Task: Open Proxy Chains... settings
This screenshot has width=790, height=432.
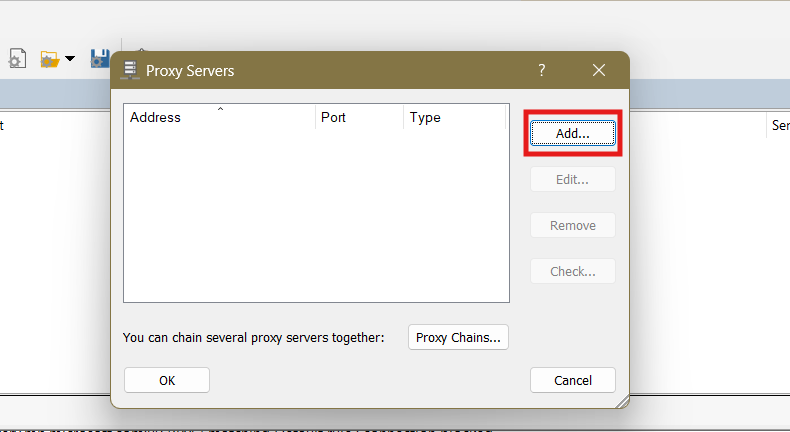Action: 459,338
